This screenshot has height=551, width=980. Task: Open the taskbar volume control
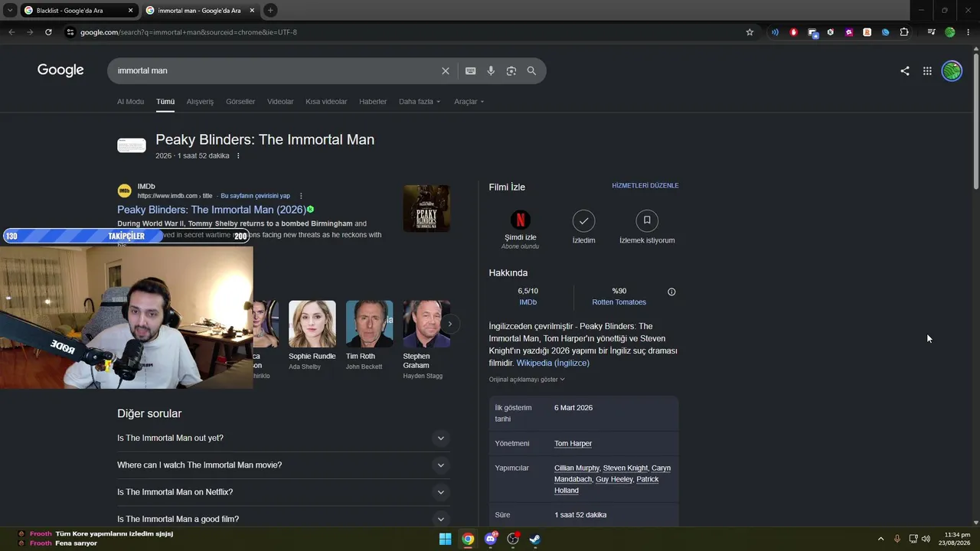[926, 539]
